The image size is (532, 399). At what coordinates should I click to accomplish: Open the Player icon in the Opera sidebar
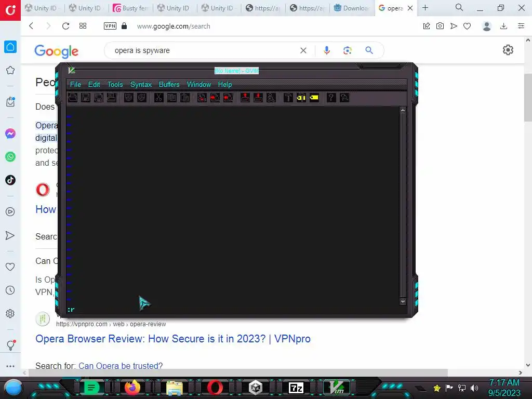[10, 212]
